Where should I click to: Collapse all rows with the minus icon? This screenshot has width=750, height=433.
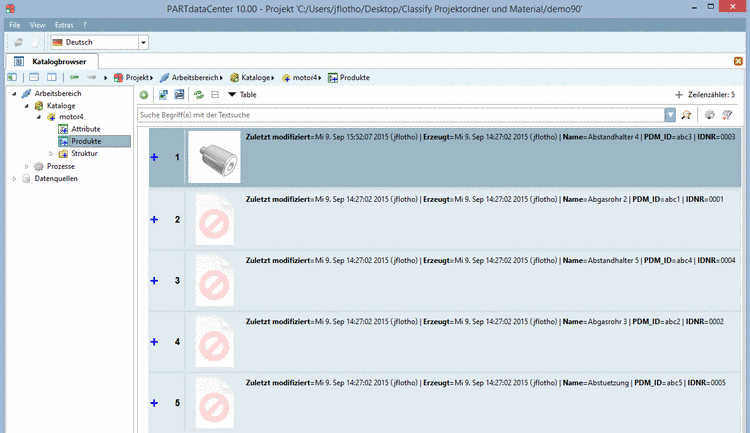point(215,95)
